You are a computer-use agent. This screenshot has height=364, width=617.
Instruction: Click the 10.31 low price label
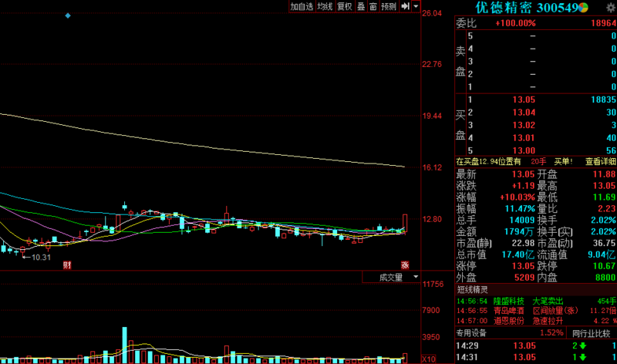(41, 258)
